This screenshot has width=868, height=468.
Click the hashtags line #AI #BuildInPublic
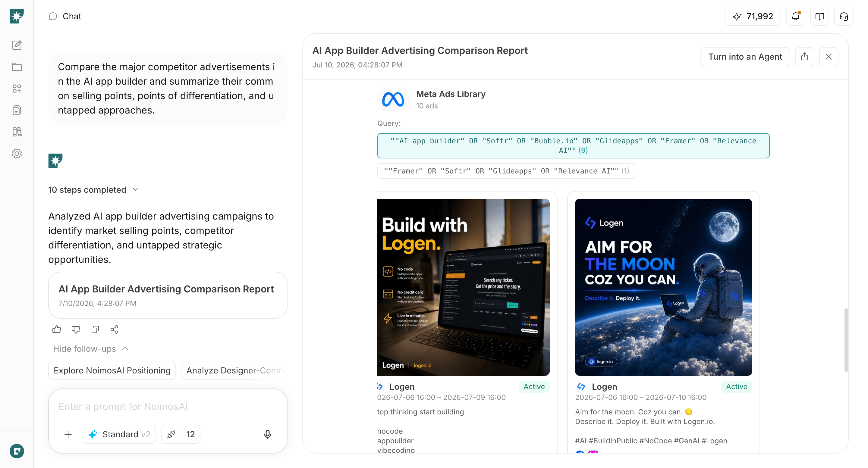point(651,441)
